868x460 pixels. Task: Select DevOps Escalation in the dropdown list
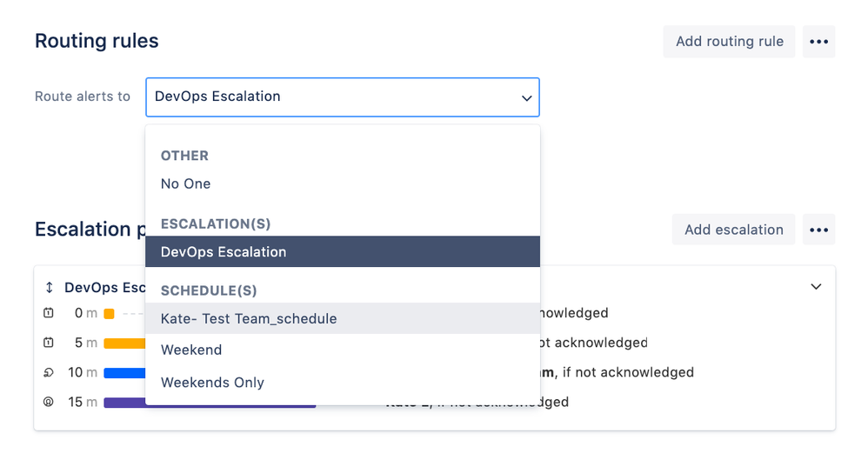[223, 252]
